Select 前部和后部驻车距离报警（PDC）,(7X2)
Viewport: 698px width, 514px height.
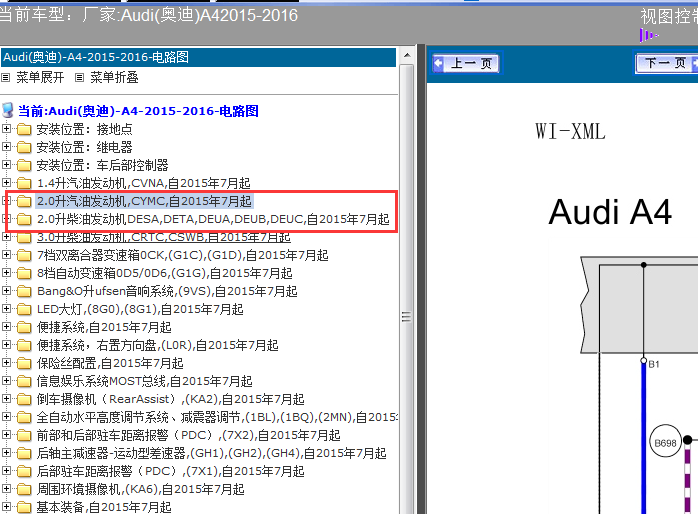click(x=188, y=435)
